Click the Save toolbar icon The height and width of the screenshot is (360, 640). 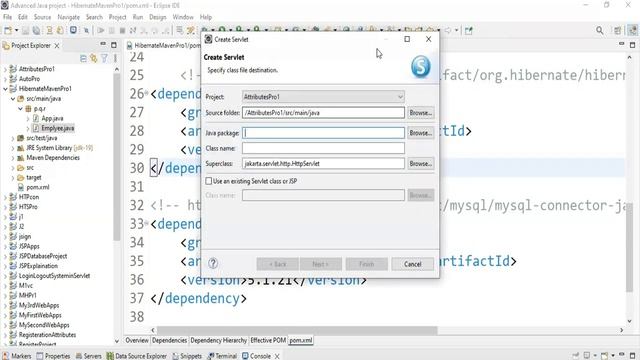25,30
